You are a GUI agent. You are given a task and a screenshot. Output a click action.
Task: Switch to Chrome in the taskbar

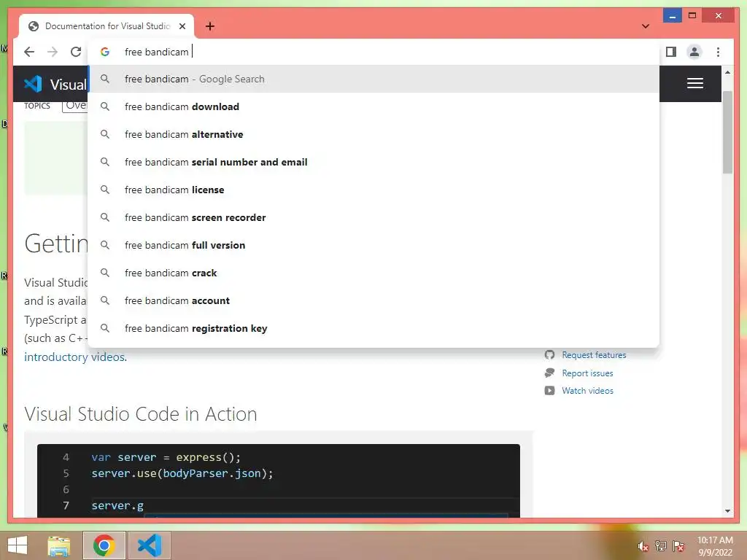[x=104, y=545]
